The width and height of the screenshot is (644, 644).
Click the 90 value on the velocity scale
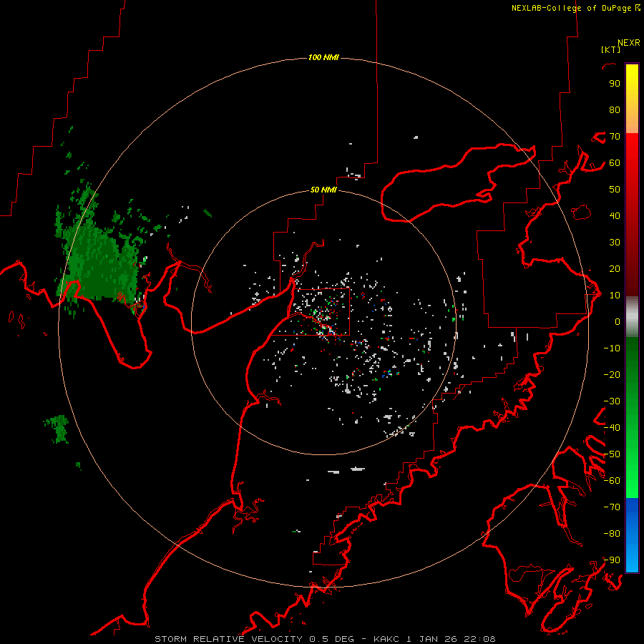coord(615,84)
